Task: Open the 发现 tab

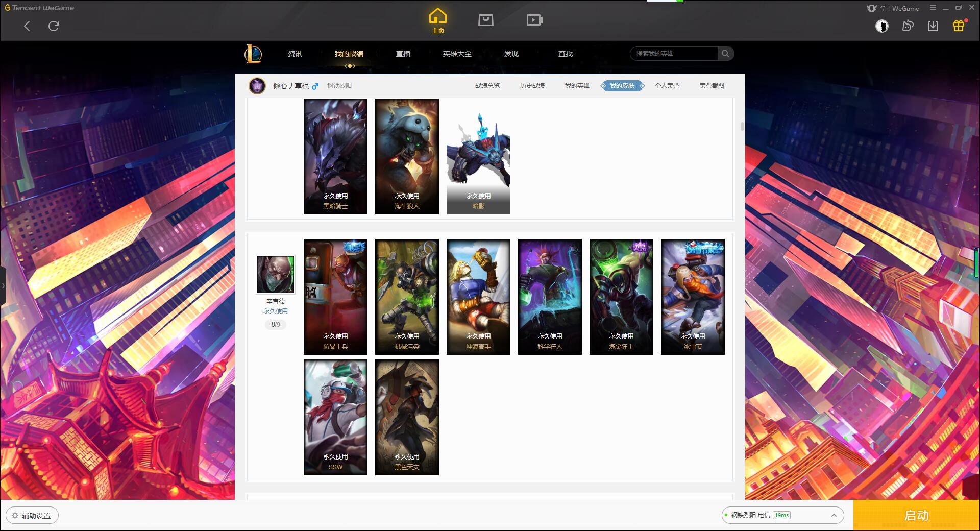Action: click(511, 54)
